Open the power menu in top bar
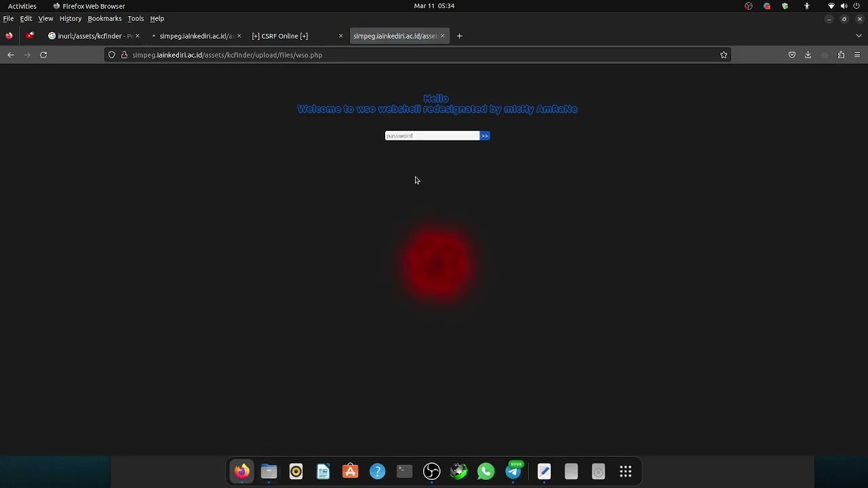Image resolution: width=868 pixels, height=488 pixels. pyautogui.click(x=856, y=6)
